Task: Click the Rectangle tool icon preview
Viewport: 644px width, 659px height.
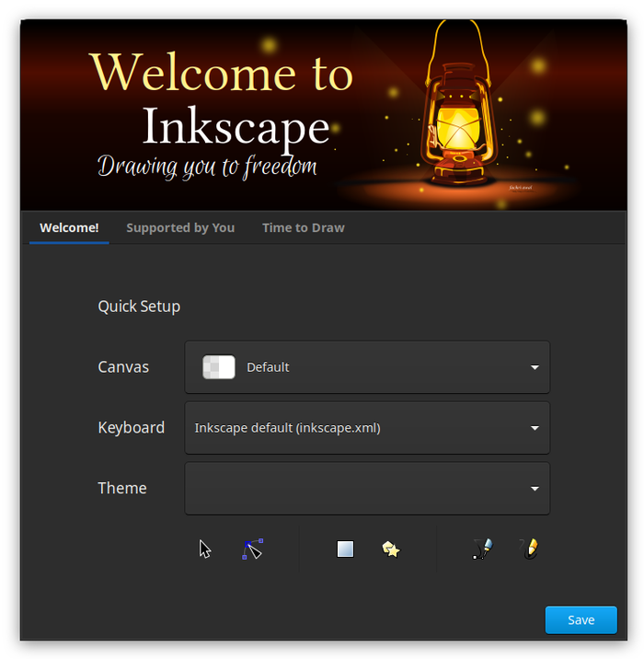Action: pos(345,549)
